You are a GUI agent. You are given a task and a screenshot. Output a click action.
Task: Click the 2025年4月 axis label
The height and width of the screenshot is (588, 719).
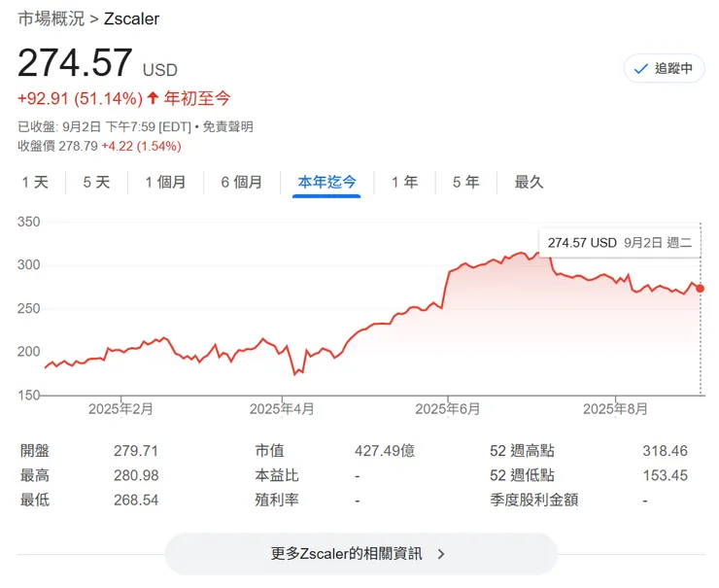[282, 408]
